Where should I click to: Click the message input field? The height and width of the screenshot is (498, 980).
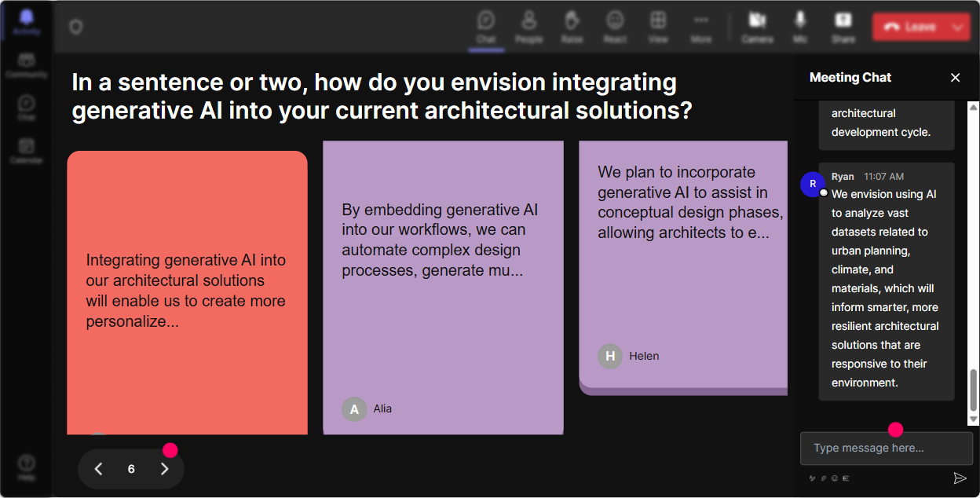coord(886,448)
